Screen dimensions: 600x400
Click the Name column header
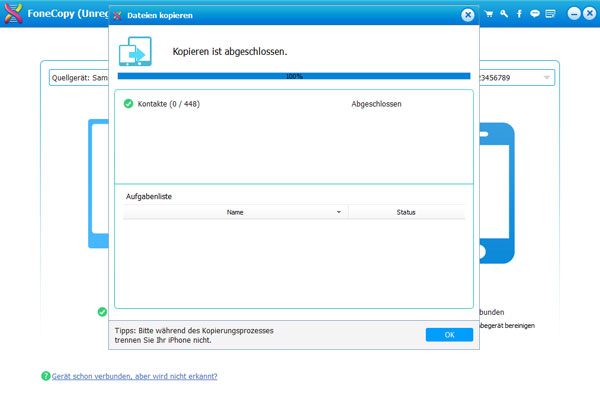pyautogui.click(x=235, y=212)
